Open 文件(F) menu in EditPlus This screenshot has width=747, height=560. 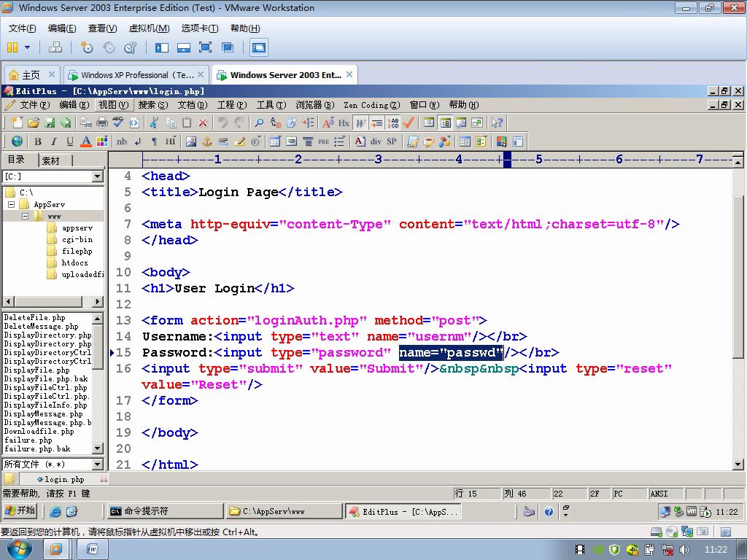coord(34,105)
